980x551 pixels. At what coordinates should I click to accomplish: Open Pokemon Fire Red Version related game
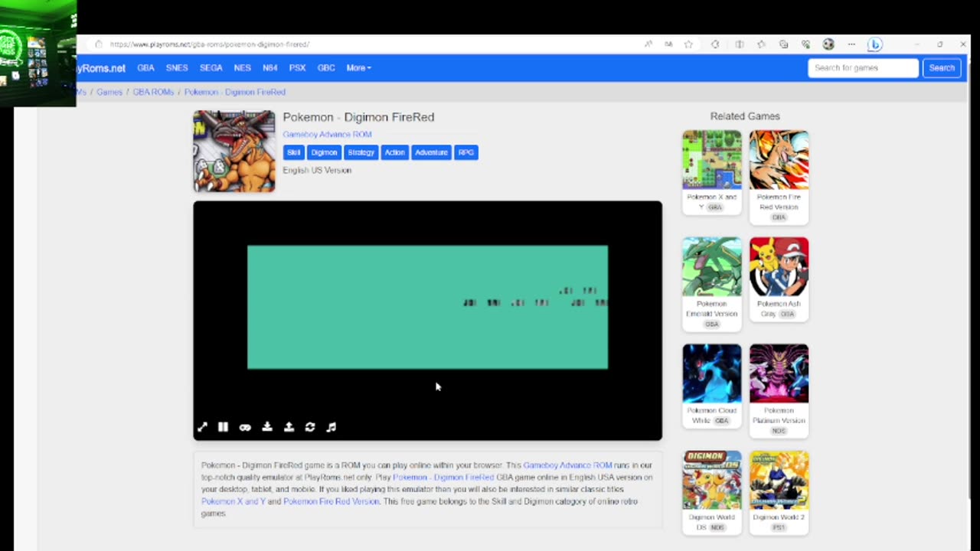(779, 177)
